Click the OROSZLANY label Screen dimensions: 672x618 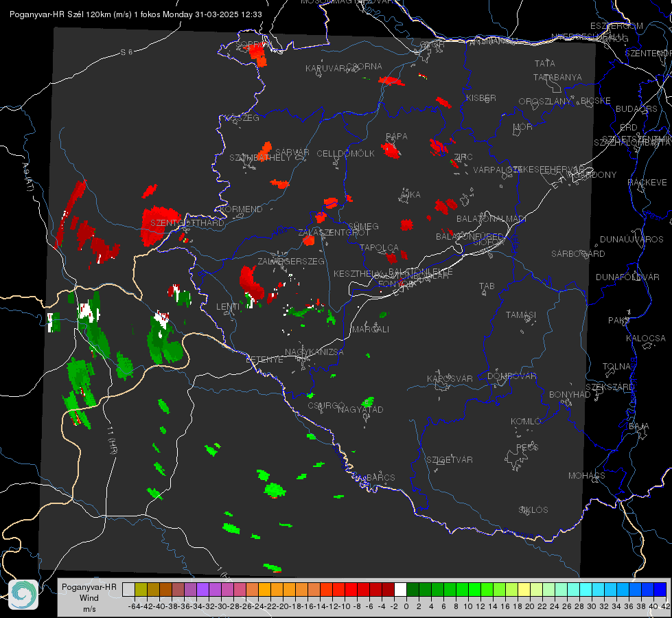[545, 101]
